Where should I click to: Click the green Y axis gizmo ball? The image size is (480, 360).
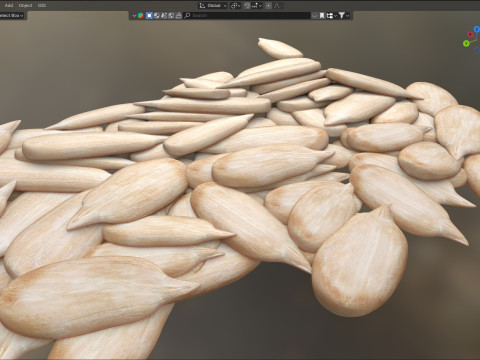tap(466, 43)
